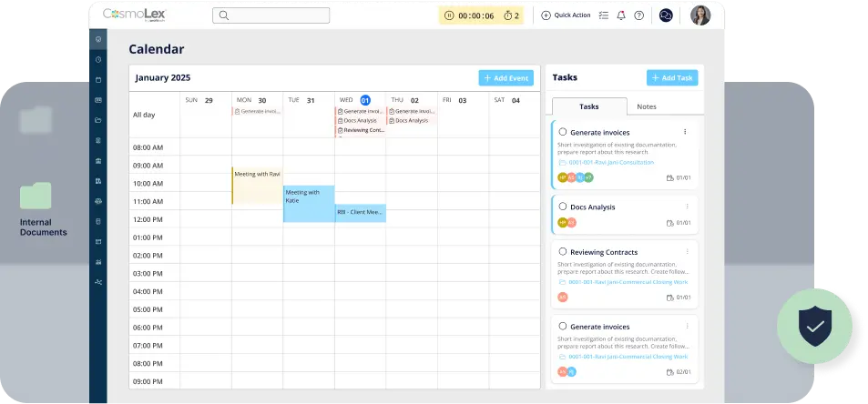Open the RIII - Client Meeting event
This screenshot has width=868, height=404.
[361, 213]
